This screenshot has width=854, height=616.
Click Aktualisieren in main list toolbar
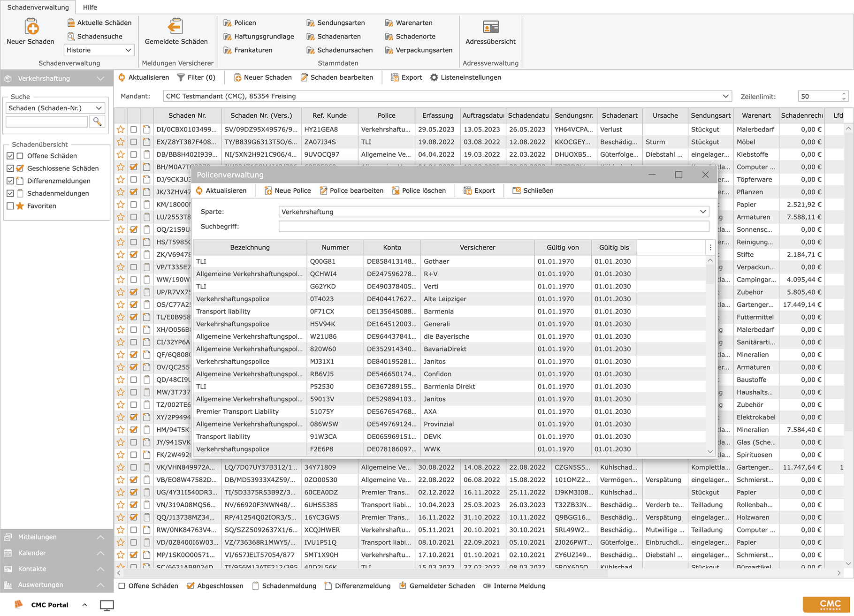144,77
